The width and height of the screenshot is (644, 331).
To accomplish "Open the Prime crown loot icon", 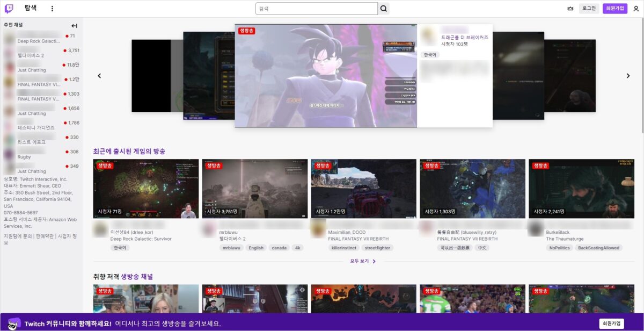I will point(570,9).
